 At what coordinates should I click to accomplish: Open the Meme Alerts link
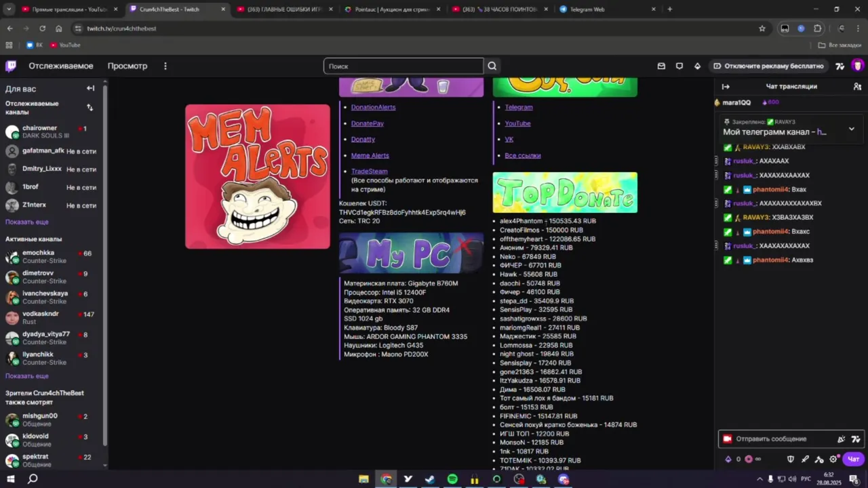[370, 155]
